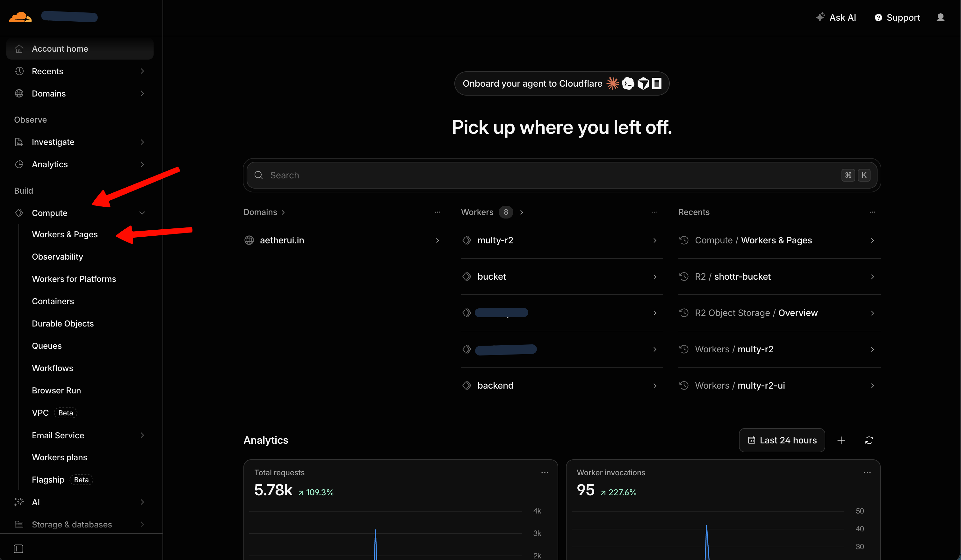The width and height of the screenshot is (961, 560).
Task: Open recent Workers / multy-r2 row
Action: tap(779, 349)
